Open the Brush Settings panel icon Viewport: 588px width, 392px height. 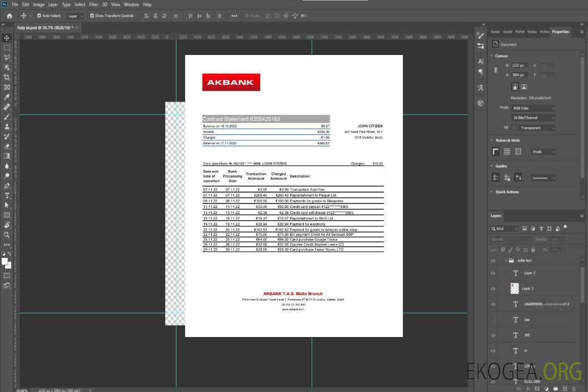click(x=480, y=35)
